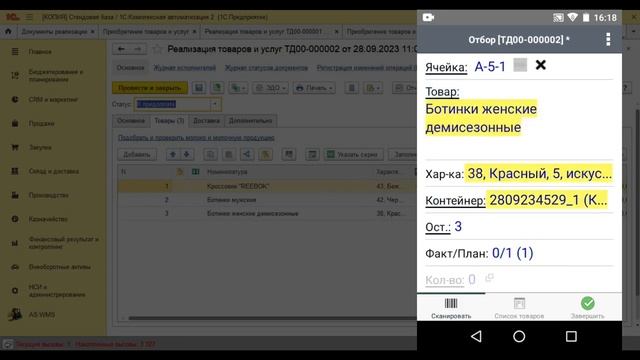Viewport: 640px width, 360px height.
Task: Open Склад и доставка sidebar section
Action: (x=53, y=171)
